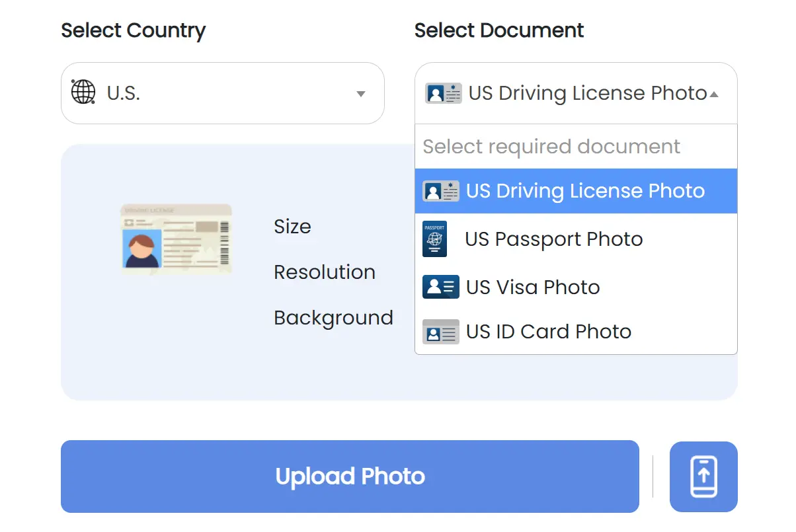This screenshot has width=796, height=532.
Task: Click the "Select required document" placeholder entry
Action: pyautogui.click(x=551, y=146)
